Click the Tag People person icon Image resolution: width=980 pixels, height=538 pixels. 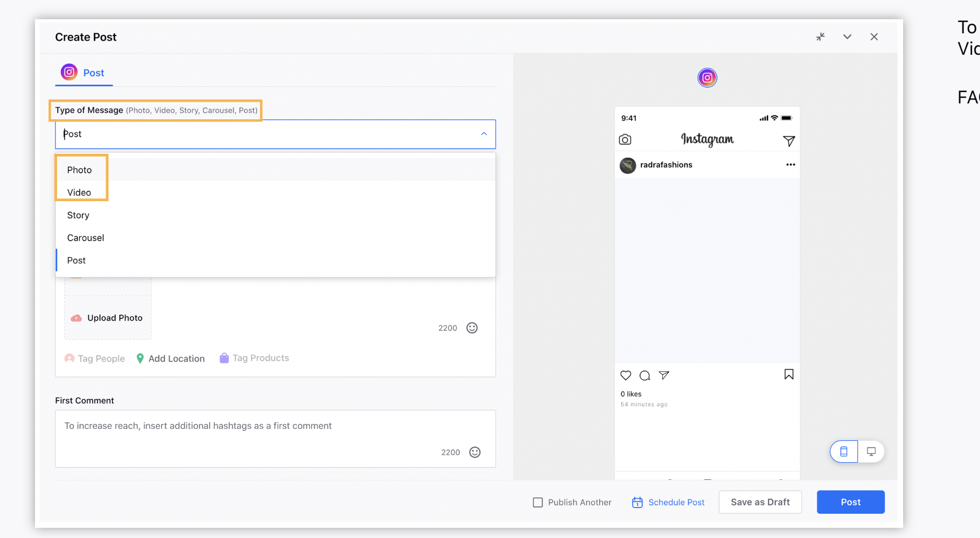tap(70, 358)
